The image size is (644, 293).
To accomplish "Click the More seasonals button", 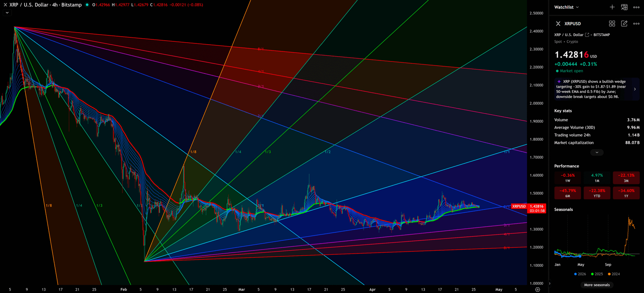I will (x=597, y=285).
